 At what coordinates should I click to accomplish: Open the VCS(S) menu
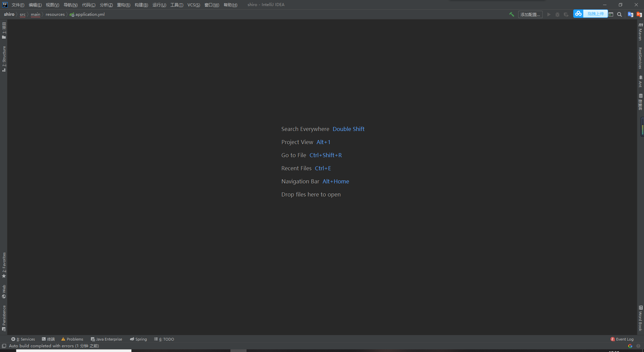(194, 5)
